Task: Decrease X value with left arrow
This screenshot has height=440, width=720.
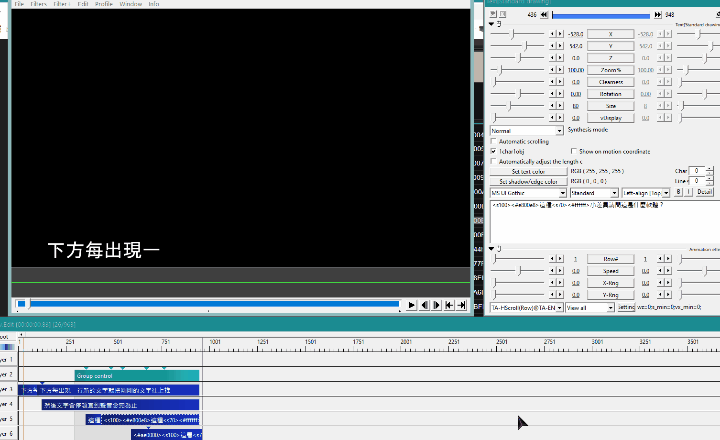Action: (552, 34)
